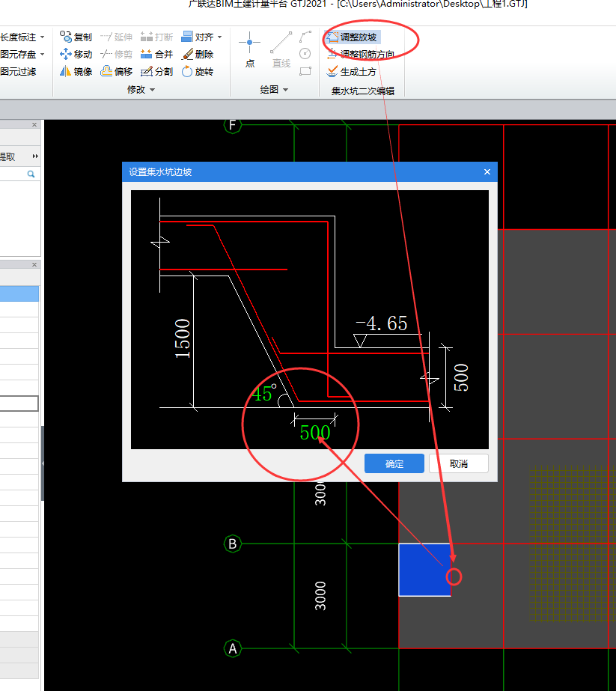Image resolution: width=616 pixels, height=691 pixels.
Task: Click grid axis label B
Action: (233, 544)
